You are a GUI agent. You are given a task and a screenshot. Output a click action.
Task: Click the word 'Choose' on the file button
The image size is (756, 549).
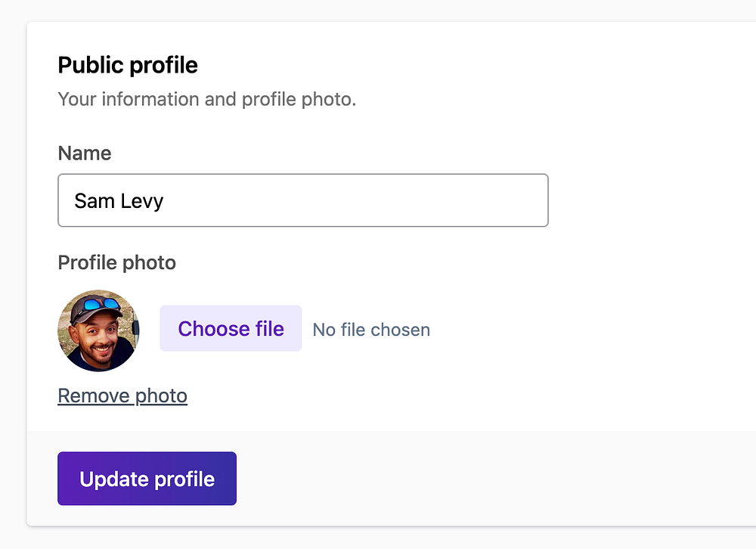point(203,329)
